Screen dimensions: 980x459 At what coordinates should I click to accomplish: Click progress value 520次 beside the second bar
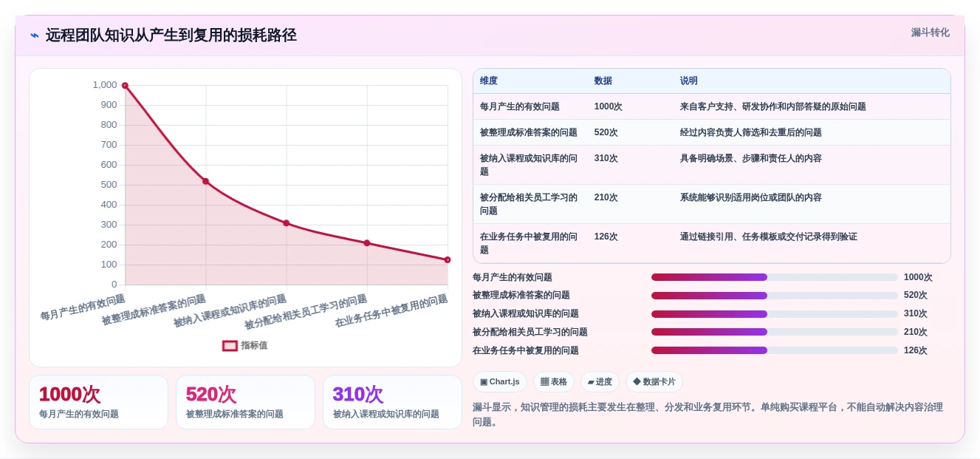click(916, 296)
